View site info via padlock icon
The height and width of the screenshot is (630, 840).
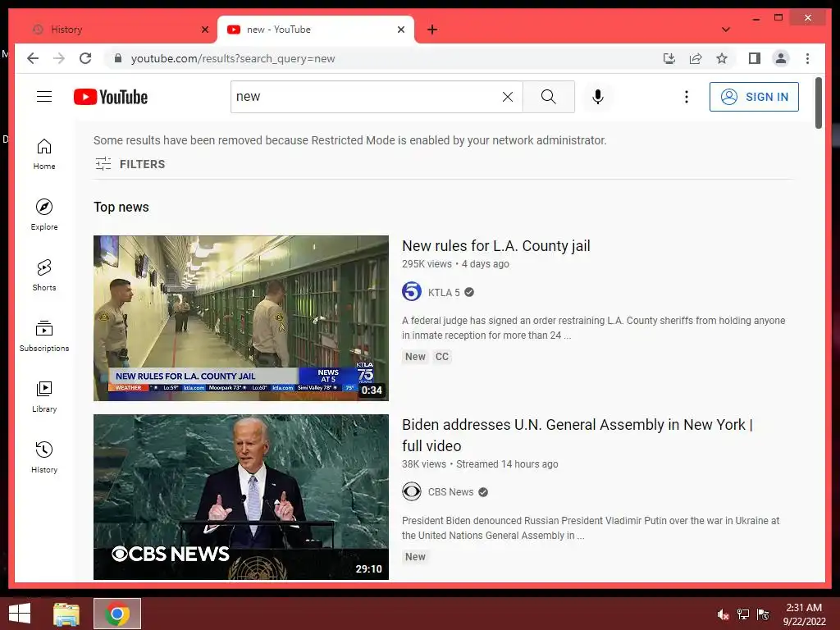pyautogui.click(x=118, y=58)
